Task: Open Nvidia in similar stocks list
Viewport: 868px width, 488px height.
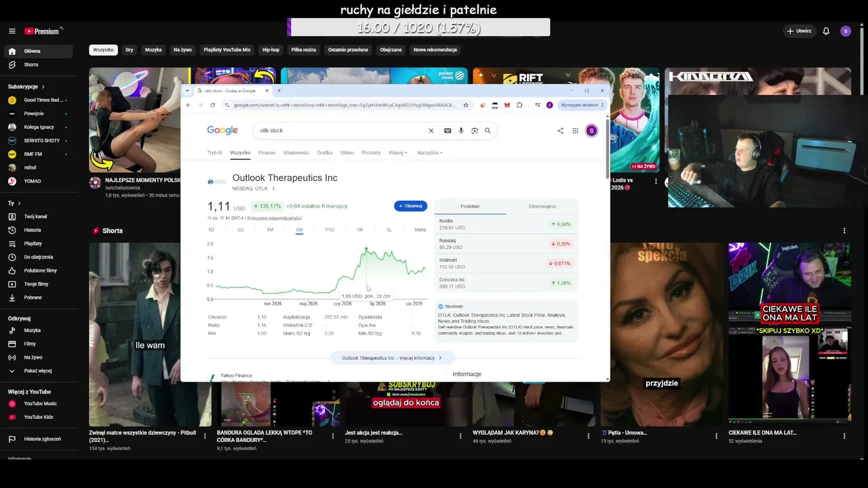Action: (x=506, y=224)
